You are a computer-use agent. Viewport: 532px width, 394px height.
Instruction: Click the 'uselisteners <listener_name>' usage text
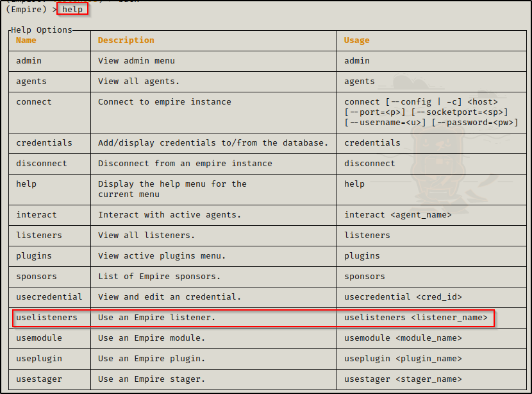click(x=415, y=318)
